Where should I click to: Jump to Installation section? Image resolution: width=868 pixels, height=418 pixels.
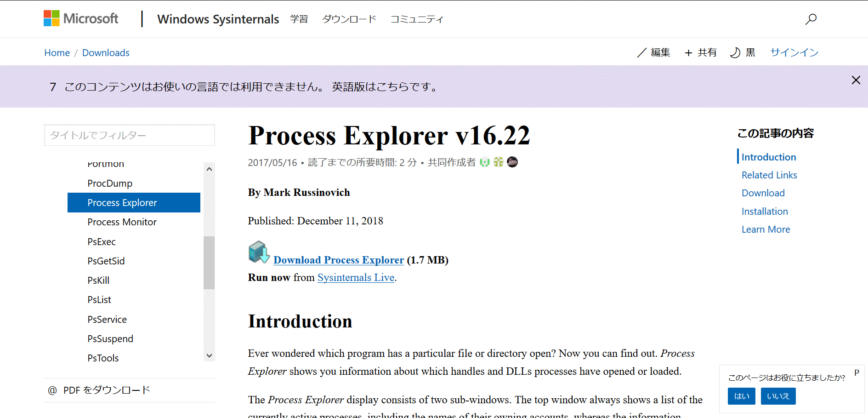click(765, 212)
